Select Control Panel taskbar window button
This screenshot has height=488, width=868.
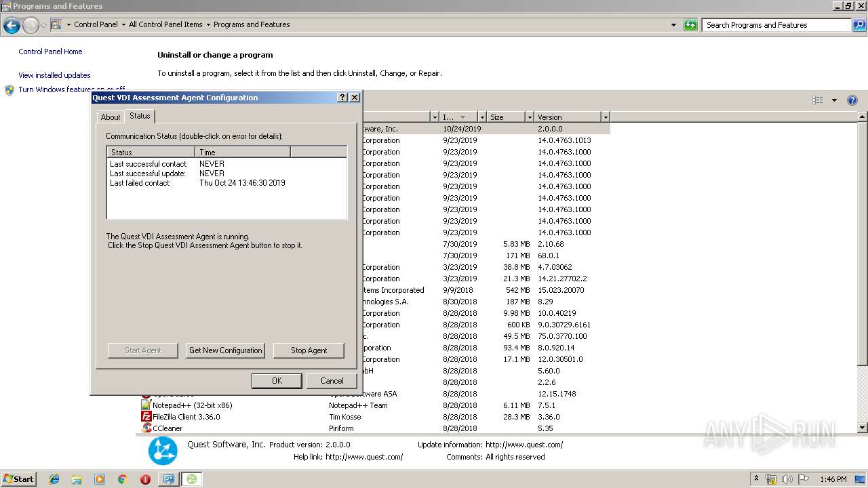[x=168, y=479]
